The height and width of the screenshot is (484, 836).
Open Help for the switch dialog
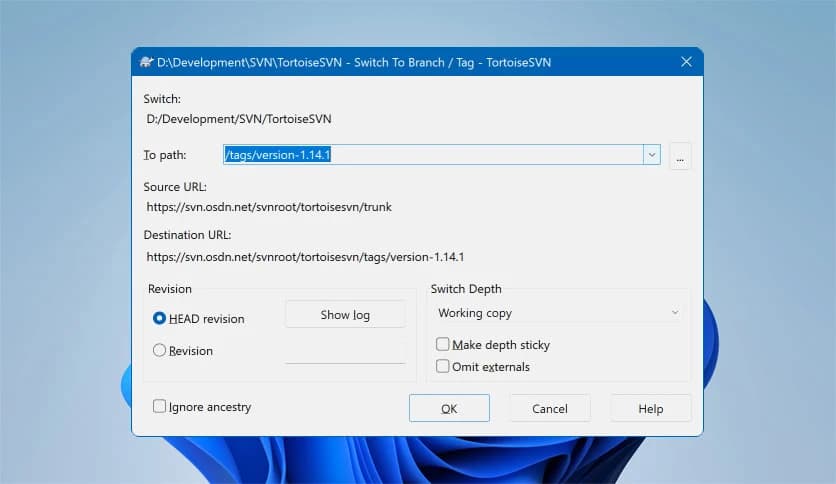pyautogui.click(x=650, y=408)
